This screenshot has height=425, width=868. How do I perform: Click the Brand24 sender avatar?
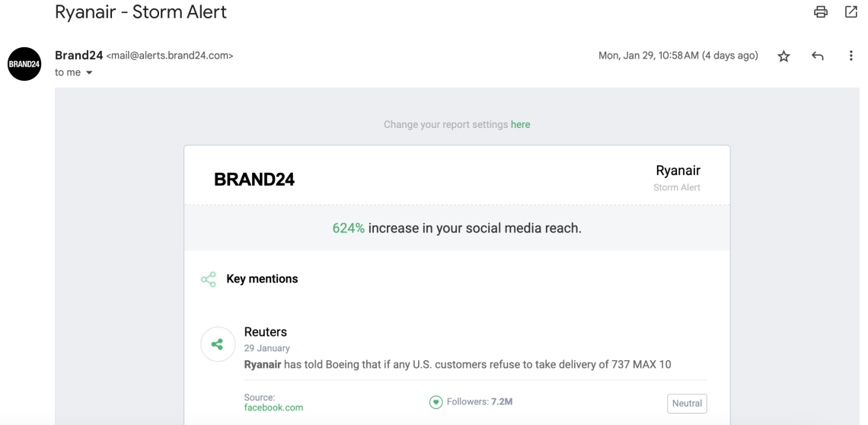pyautogui.click(x=24, y=64)
